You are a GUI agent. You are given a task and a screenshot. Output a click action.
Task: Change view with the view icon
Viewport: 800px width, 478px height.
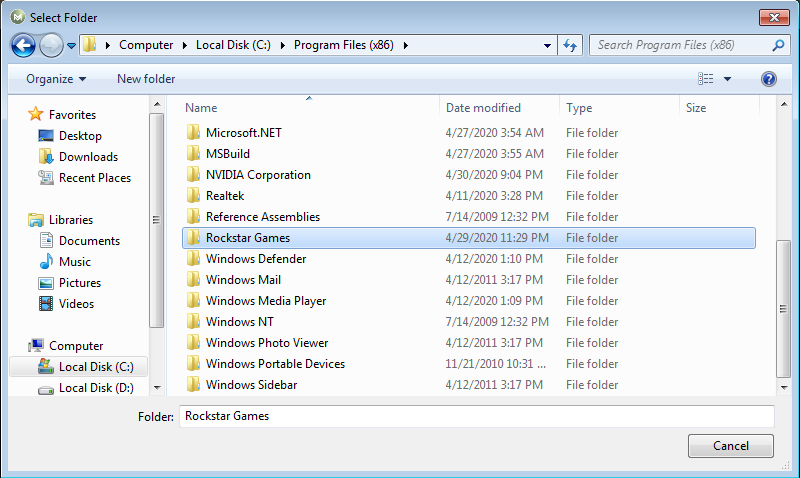coord(706,79)
